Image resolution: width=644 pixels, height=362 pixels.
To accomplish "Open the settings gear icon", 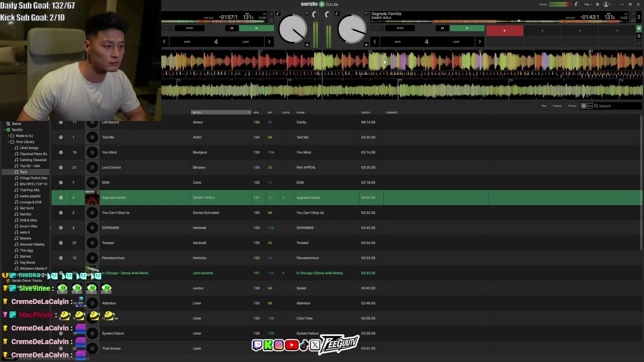I will pos(597,4).
